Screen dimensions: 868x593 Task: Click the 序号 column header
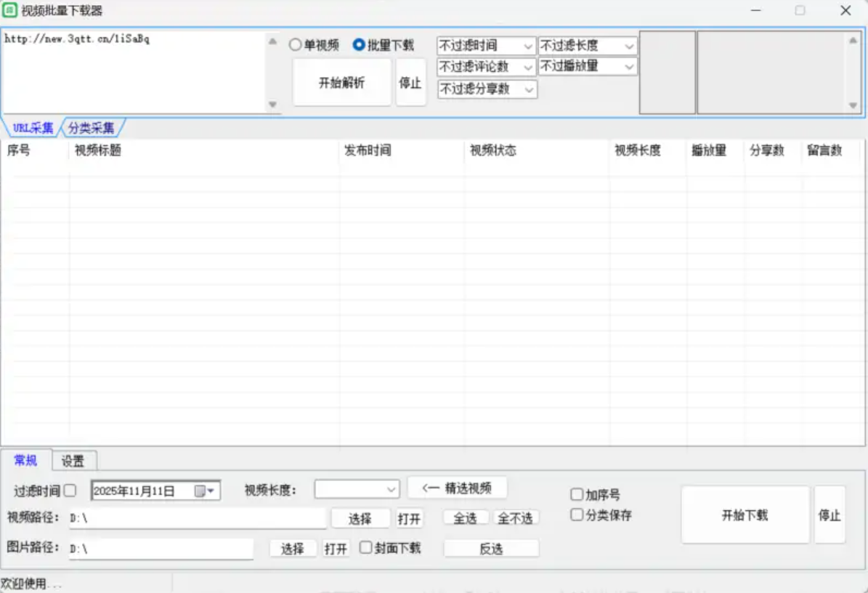click(35, 150)
